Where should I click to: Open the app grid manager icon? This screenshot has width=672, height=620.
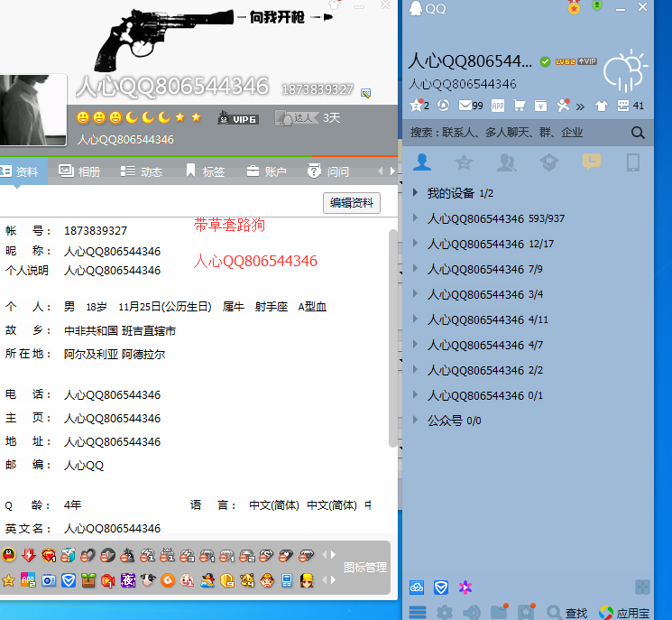coord(642,587)
